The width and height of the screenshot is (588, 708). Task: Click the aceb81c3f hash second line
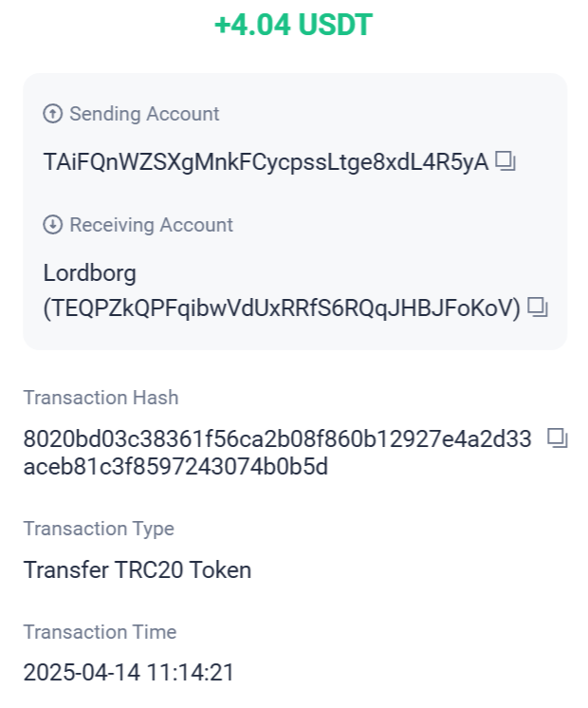point(175,466)
